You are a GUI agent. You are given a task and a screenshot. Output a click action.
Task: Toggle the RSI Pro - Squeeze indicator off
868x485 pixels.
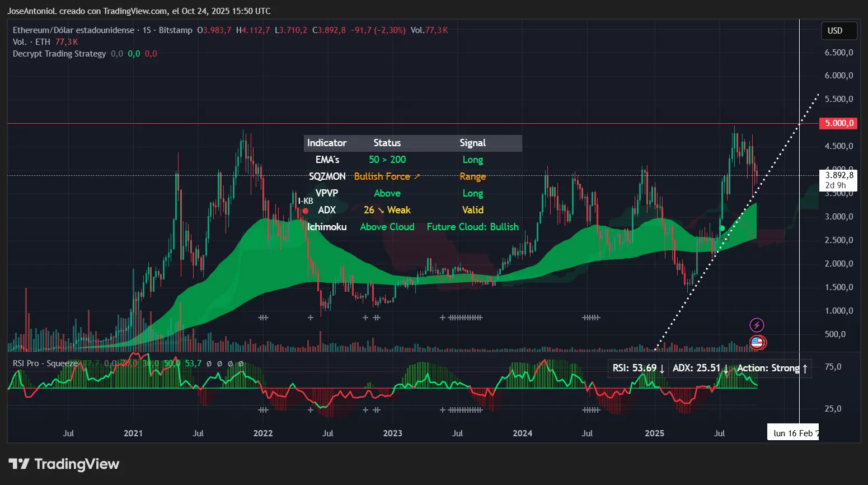(x=45, y=363)
